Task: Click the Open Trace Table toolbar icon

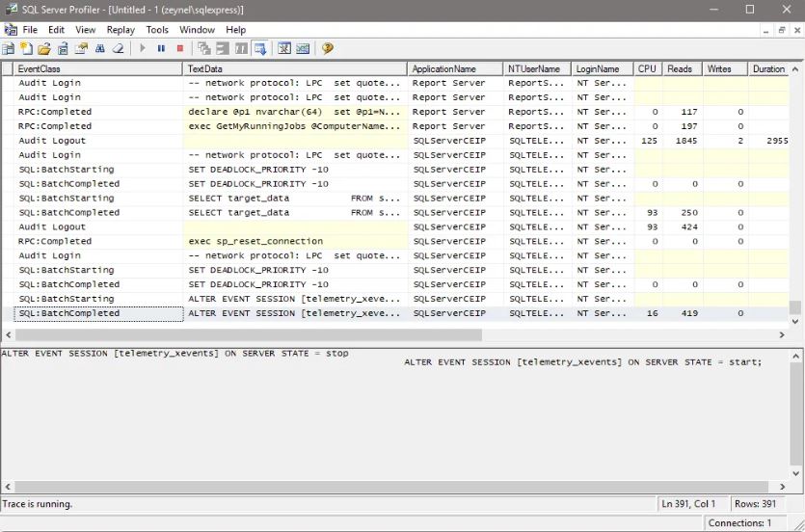Action: pyautogui.click(x=63, y=49)
